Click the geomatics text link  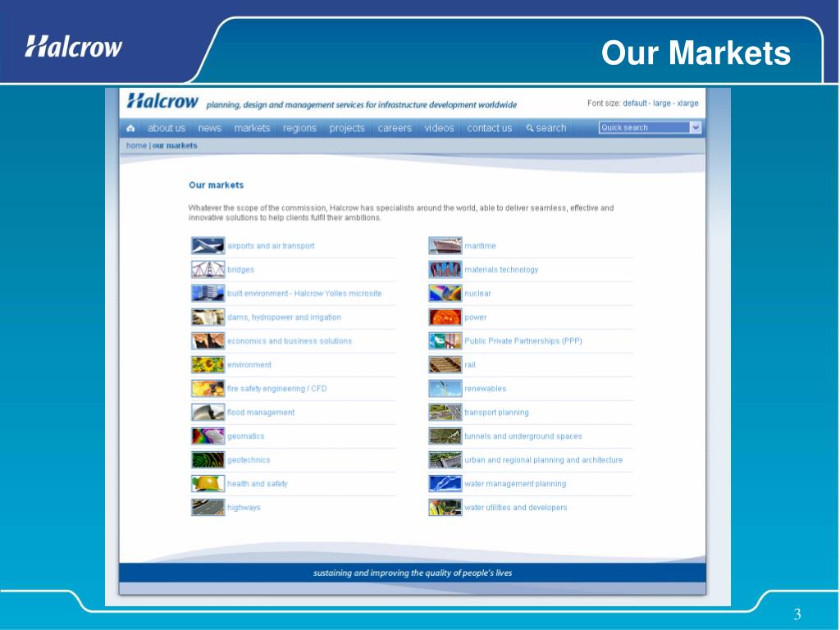(x=246, y=436)
